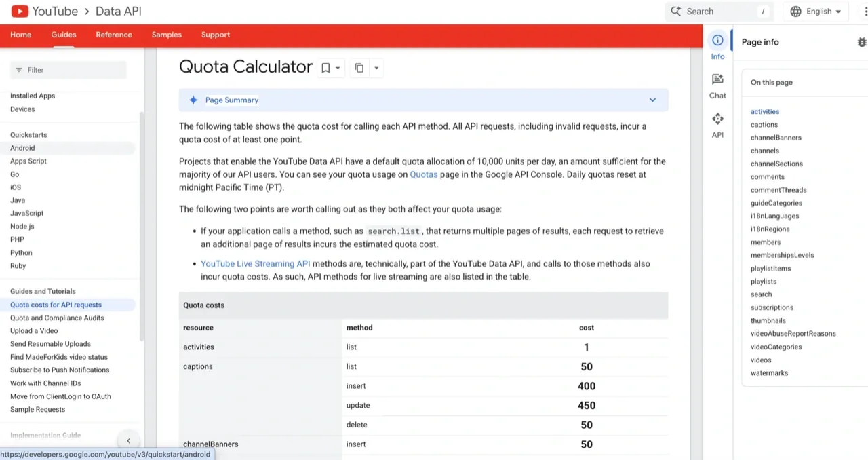Image resolution: width=868 pixels, height=460 pixels.
Task: Open the YouTube Live Streaming API link
Action: click(256, 264)
